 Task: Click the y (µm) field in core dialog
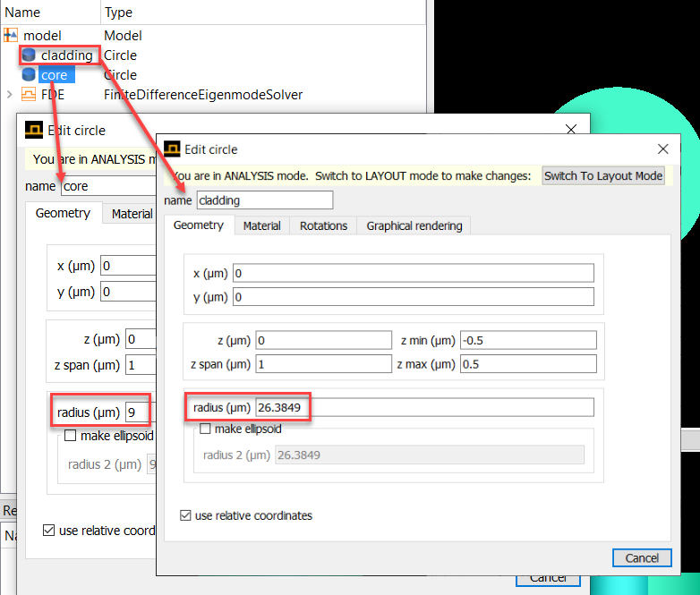coord(128,292)
